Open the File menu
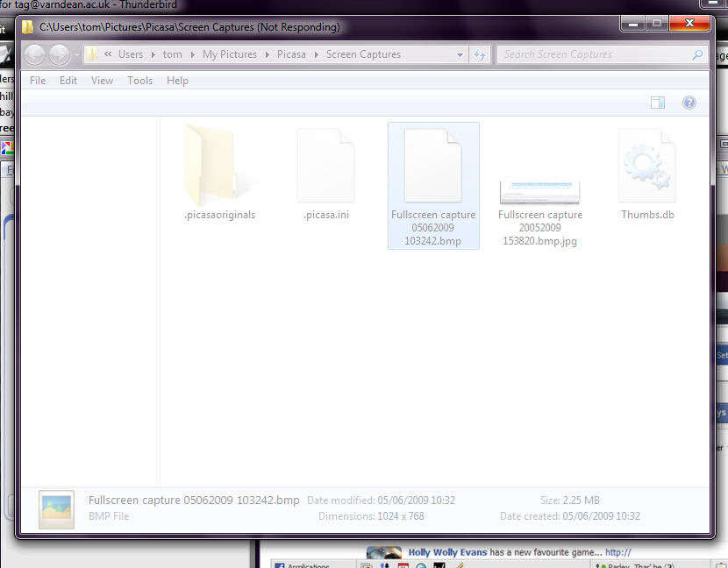Viewport: 728px width, 568px height. (38, 81)
